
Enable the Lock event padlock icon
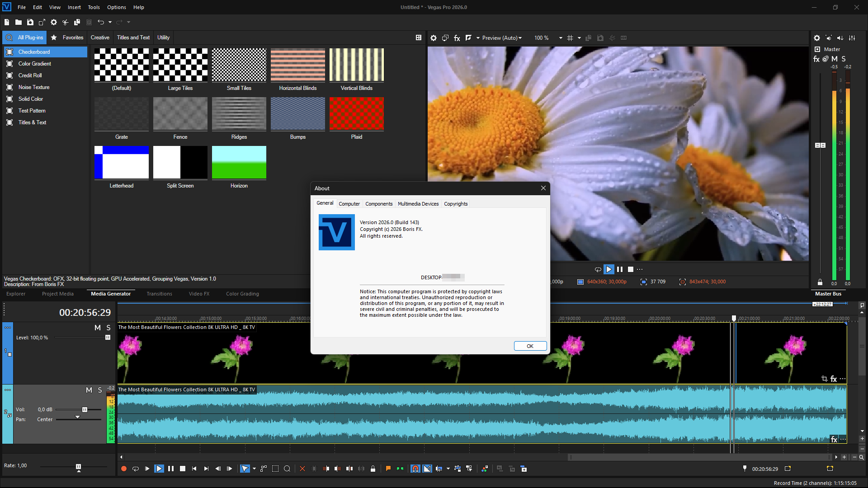[373, 469]
